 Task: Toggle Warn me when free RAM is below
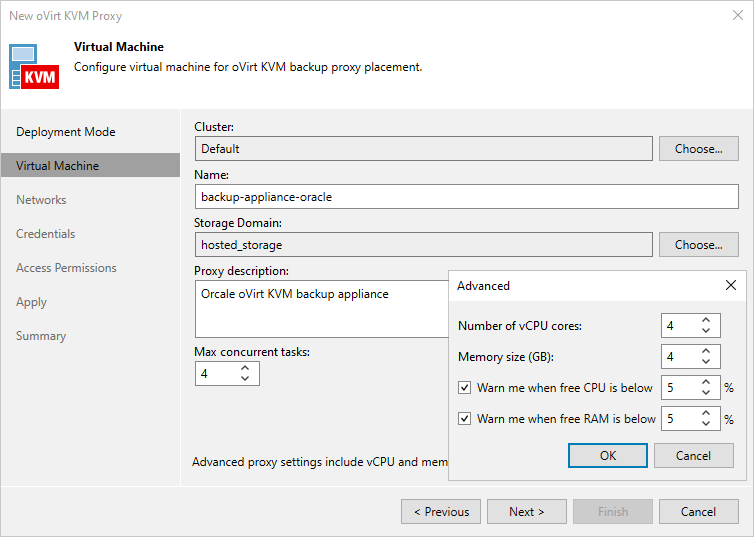tap(464, 419)
